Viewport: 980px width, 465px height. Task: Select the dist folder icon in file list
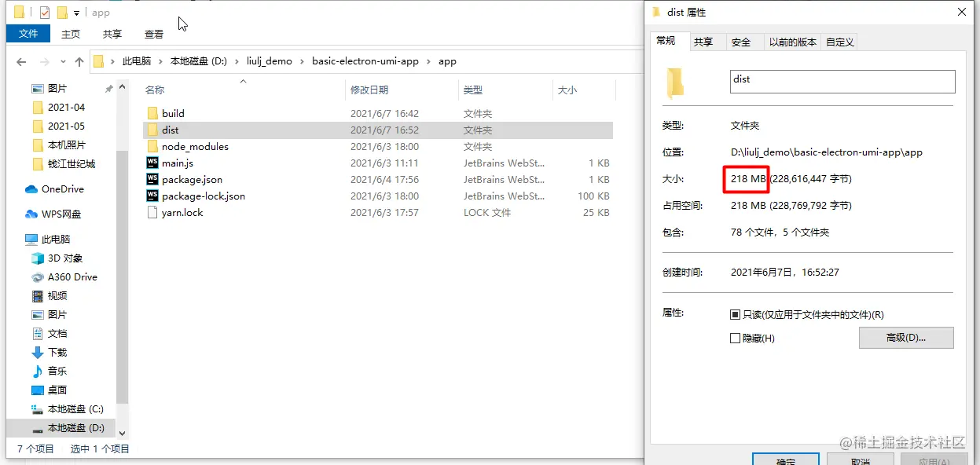click(x=152, y=130)
